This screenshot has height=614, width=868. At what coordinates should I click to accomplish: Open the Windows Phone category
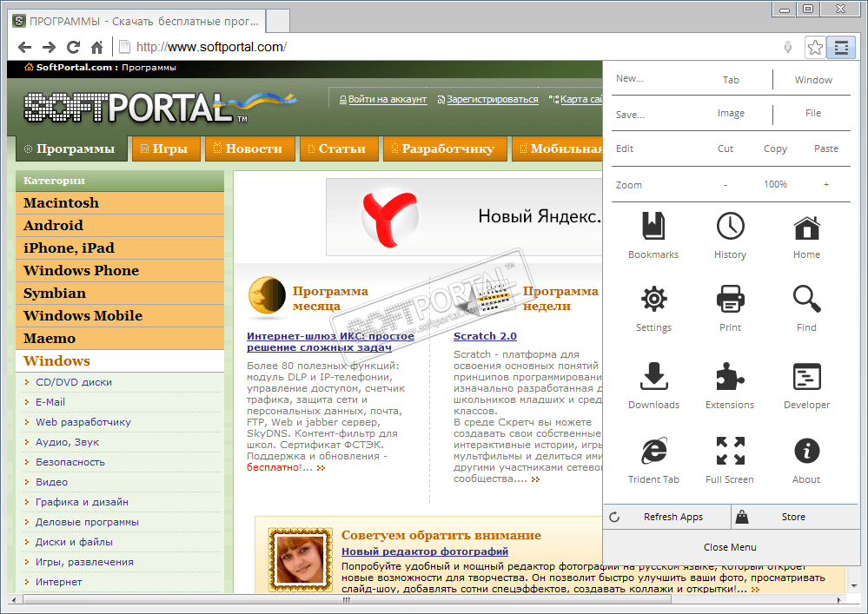point(120,270)
